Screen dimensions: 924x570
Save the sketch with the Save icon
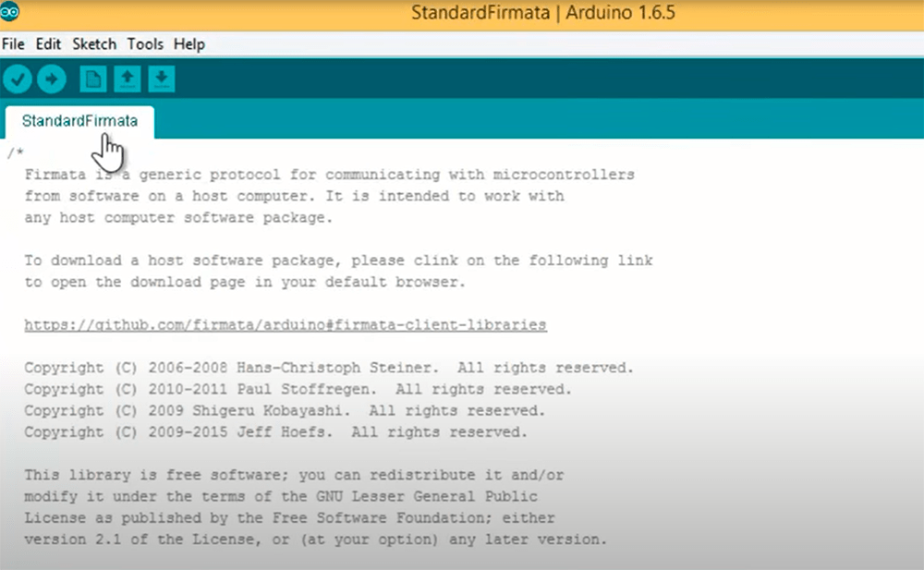(162, 79)
